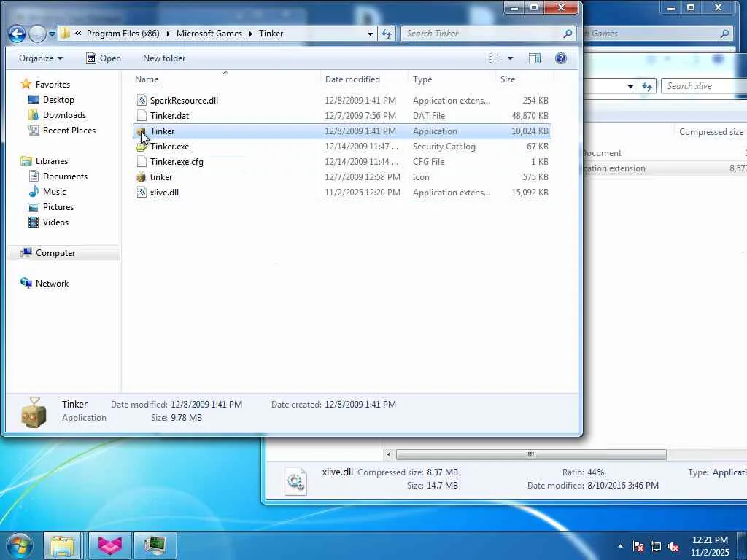747x560 pixels.
Task: Click the Change your view icon
Action: pyautogui.click(x=495, y=58)
